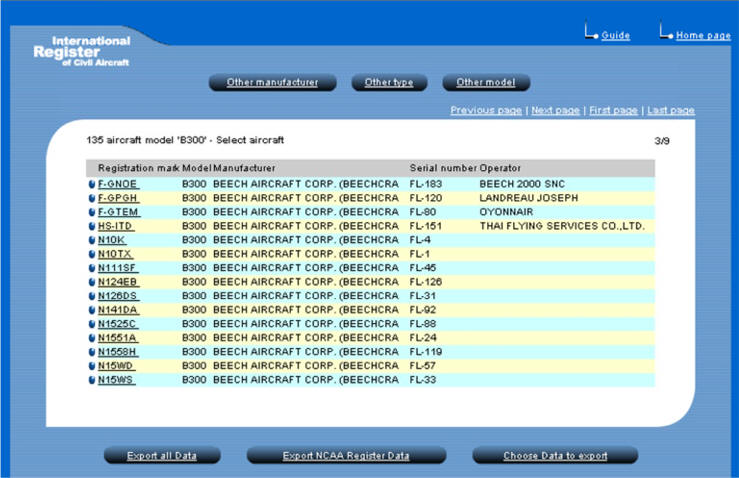Open aircraft registration HS-ITD

pos(116,226)
